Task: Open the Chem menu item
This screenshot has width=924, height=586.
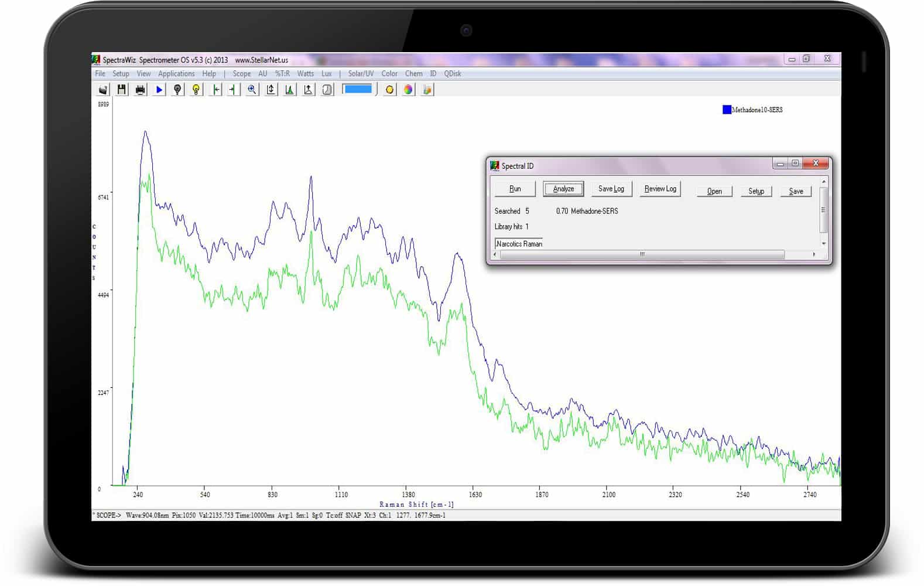Action: pyautogui.click(x=414, y=74)
